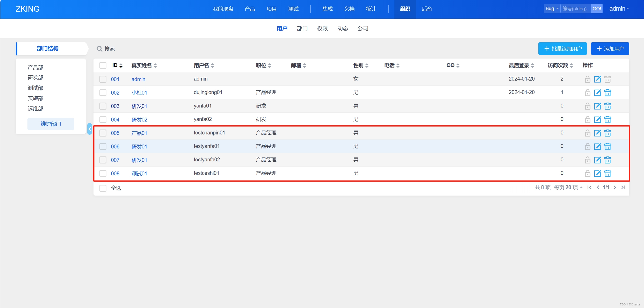Click the search magnifier icon

click(99, 49)
